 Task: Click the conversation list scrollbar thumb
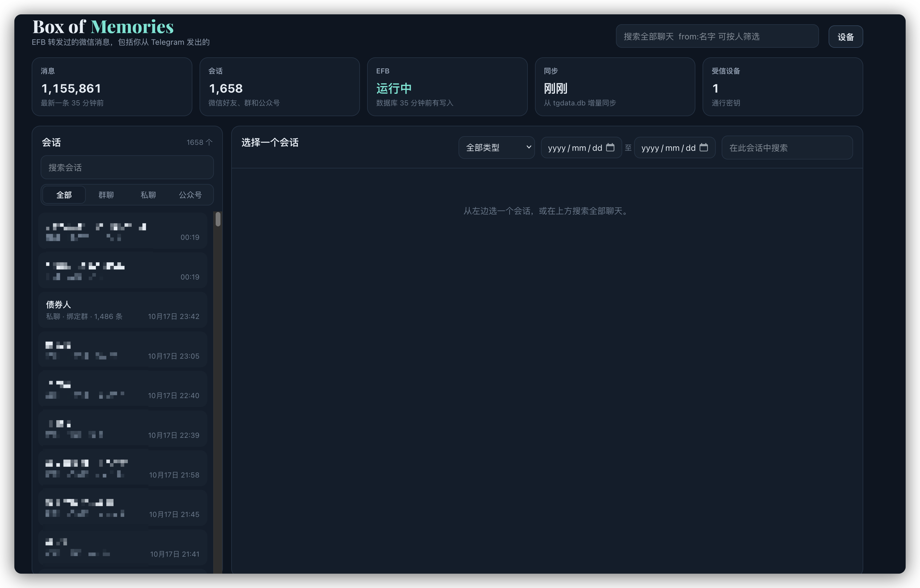point(218,219)
